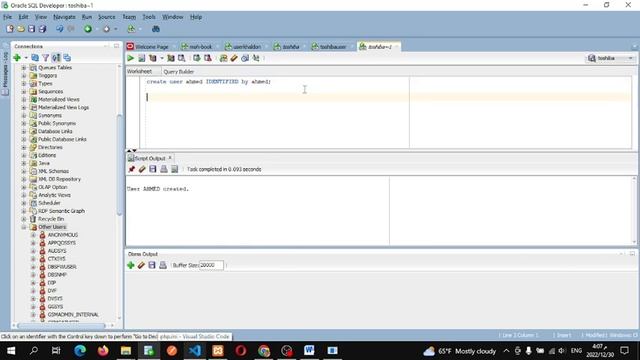
Task: Open Microsoft Edge from taskbar
Action: tap(80, 351)
